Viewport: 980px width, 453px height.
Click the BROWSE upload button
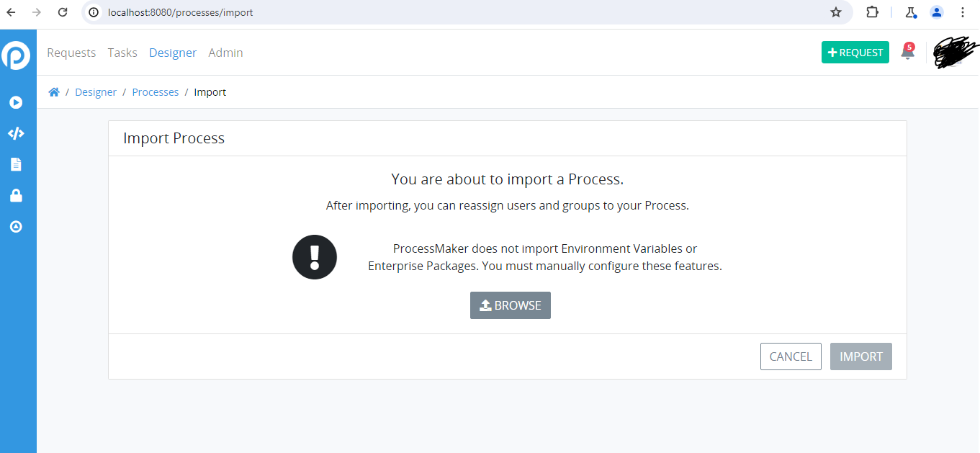click(x=511, y=305)
